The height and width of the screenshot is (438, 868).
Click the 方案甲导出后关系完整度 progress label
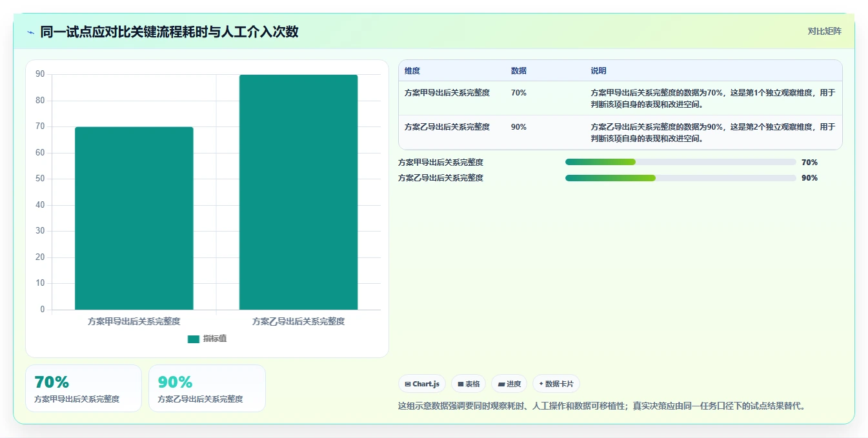[x=441, y=163]
